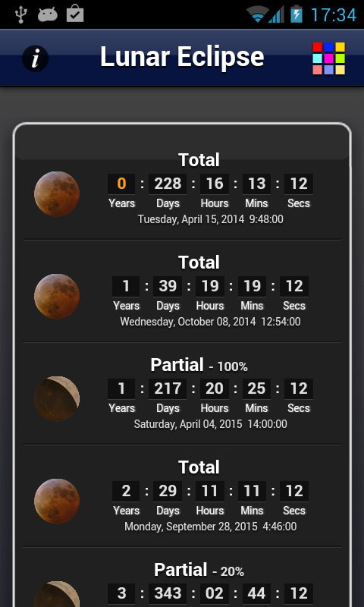The image size is (364, 607).
Task: Select the Monday, September 28, 2015 date text
Action: 210,527
